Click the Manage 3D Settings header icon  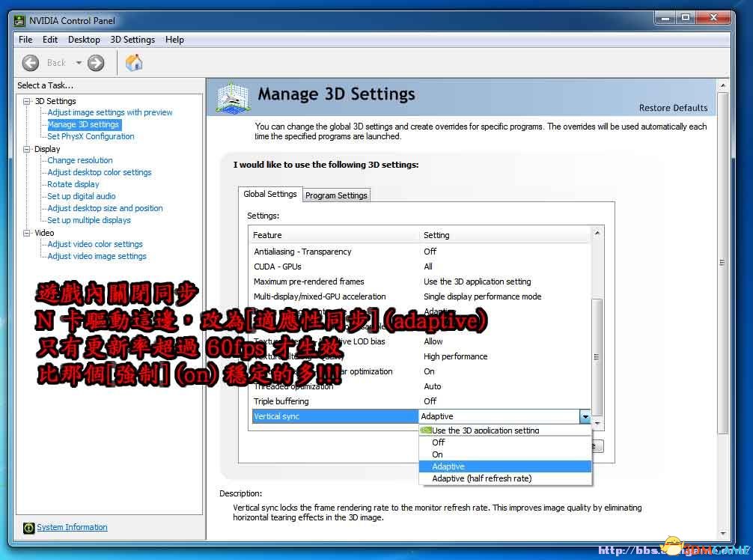coord(233,97)
